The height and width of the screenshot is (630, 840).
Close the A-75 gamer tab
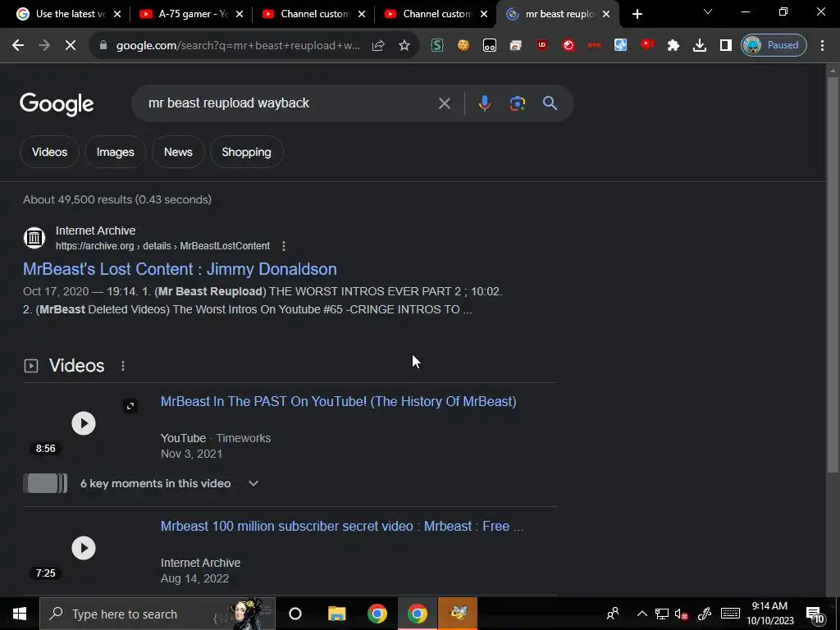pyautogui.click(x=240, y=15)
